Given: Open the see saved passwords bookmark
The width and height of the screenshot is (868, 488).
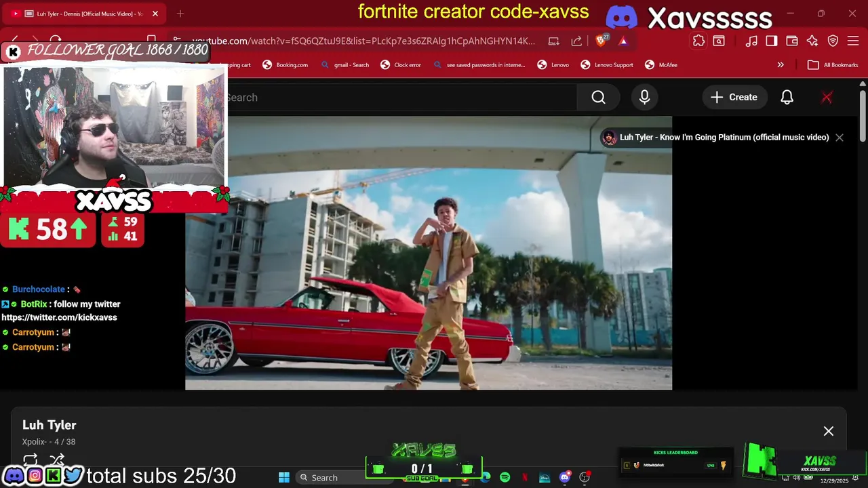Looking at the screenshot, I should pos(479,65).
